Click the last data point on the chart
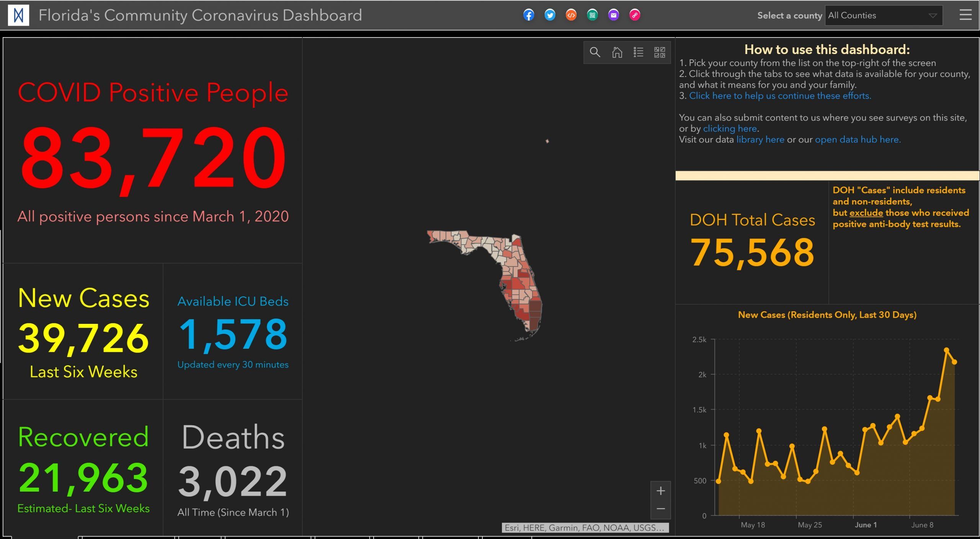 point(954,362)
